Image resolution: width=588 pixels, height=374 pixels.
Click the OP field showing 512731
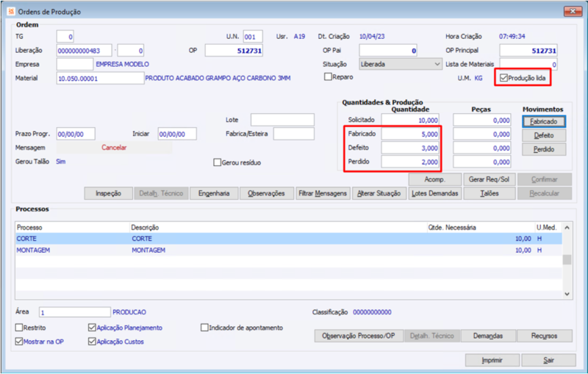[234, 51]
